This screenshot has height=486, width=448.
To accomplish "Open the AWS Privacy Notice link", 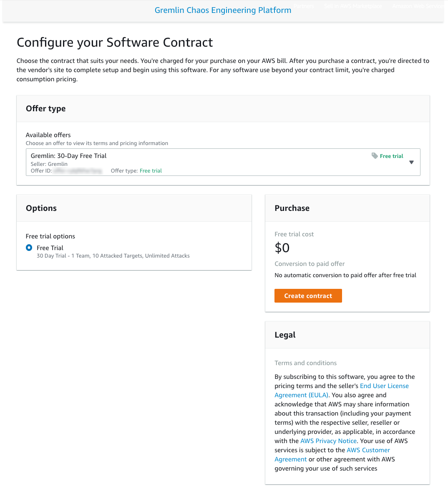I will click(x=328, y=441).
